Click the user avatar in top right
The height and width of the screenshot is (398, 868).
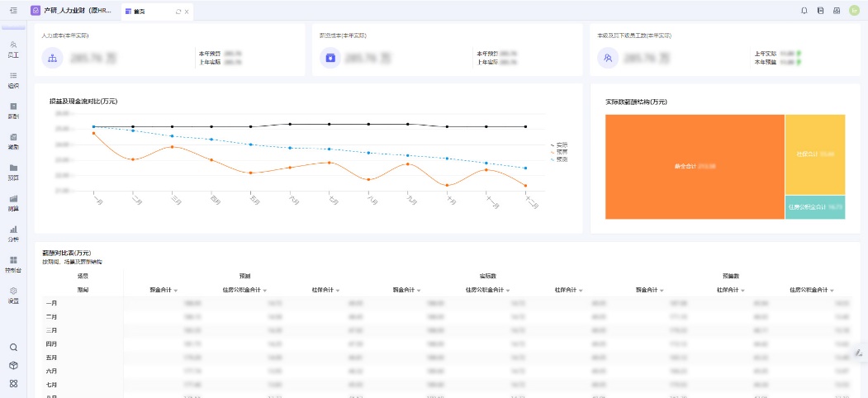855,11
